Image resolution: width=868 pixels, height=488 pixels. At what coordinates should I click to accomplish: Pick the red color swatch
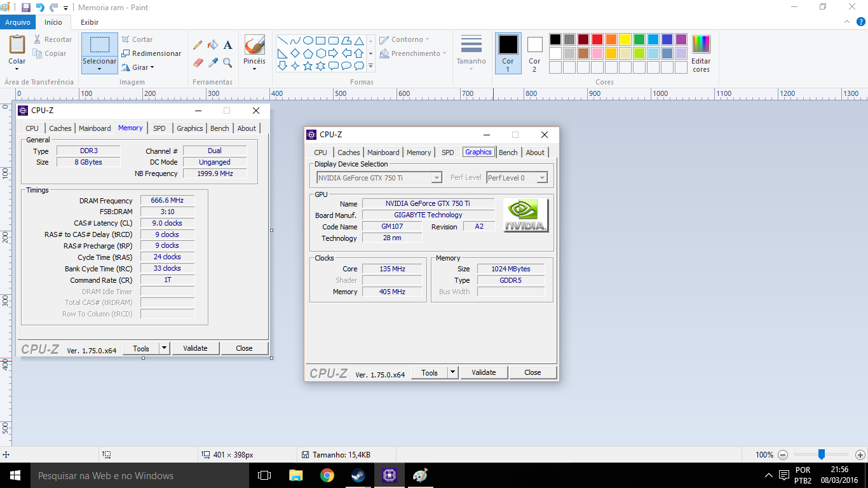tap(597, 39)
